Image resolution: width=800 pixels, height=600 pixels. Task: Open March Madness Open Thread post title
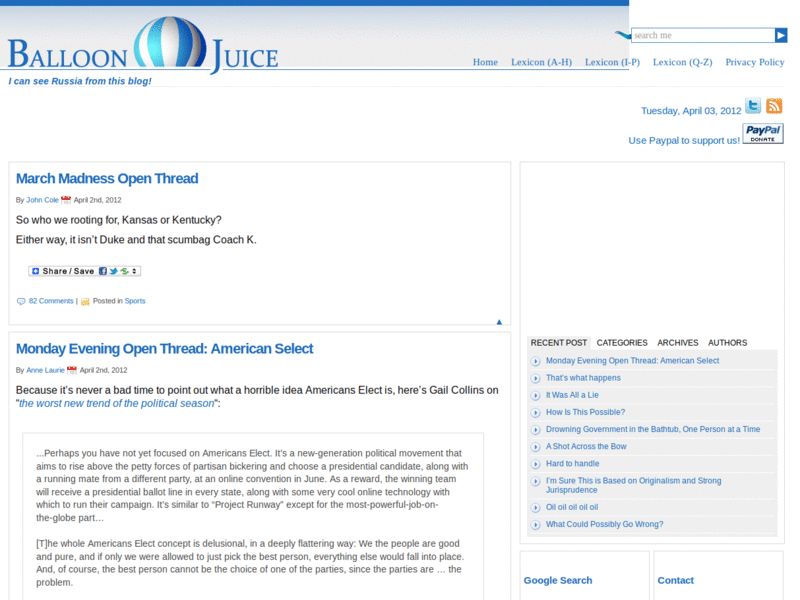pos(107,179)
